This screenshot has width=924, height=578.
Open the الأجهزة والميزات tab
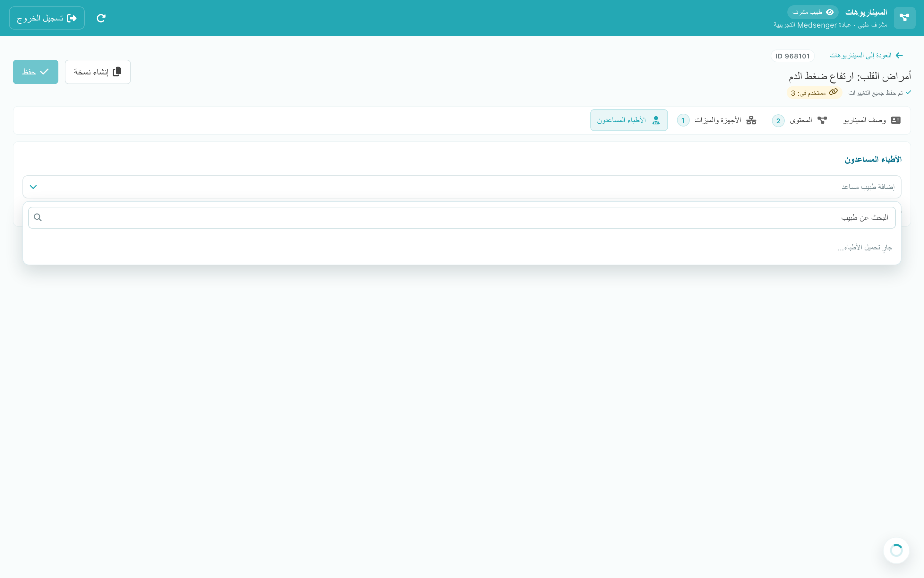717,120
